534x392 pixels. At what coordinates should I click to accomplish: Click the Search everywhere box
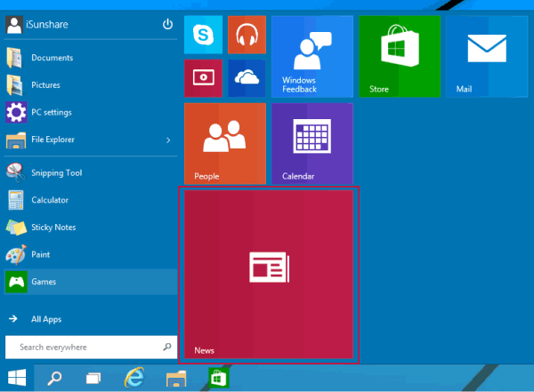point(92,347)
